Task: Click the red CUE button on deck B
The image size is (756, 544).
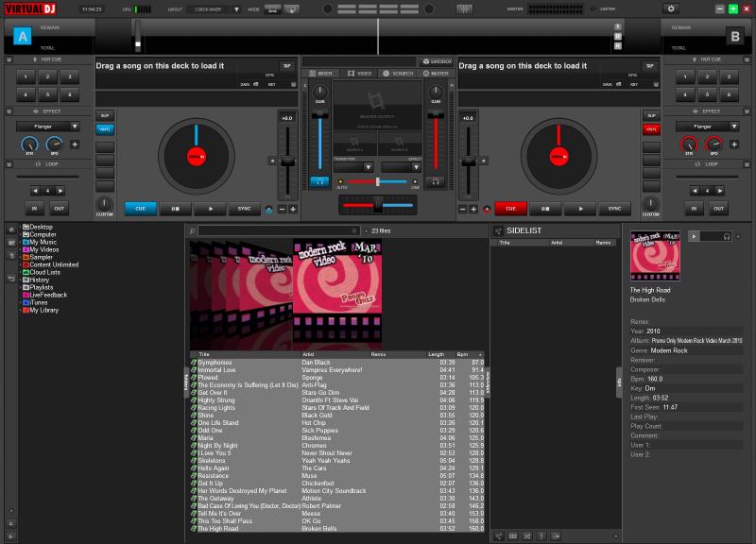Action: (x=510, y=209)
